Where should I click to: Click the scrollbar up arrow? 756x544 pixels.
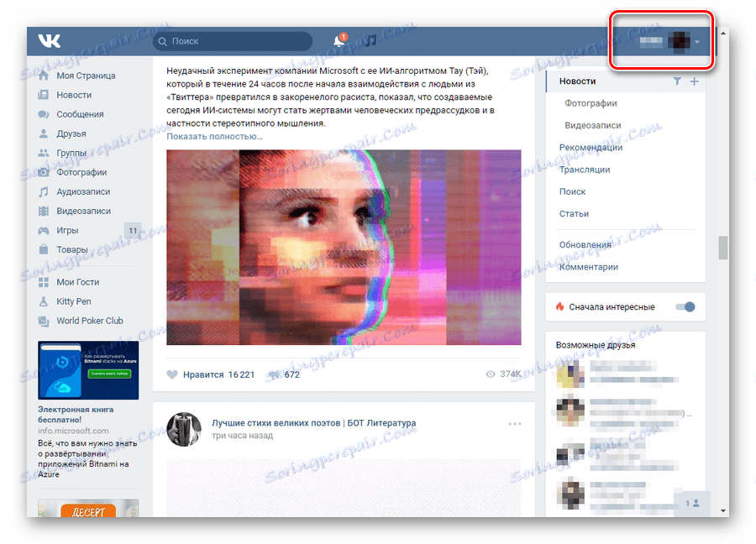(x=722, y=34)
